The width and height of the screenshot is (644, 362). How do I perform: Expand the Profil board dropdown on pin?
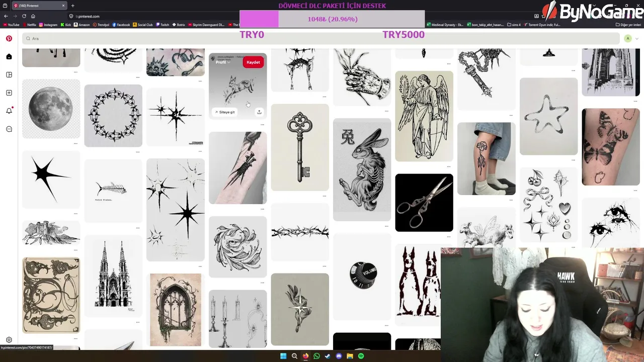click(223, 62)
